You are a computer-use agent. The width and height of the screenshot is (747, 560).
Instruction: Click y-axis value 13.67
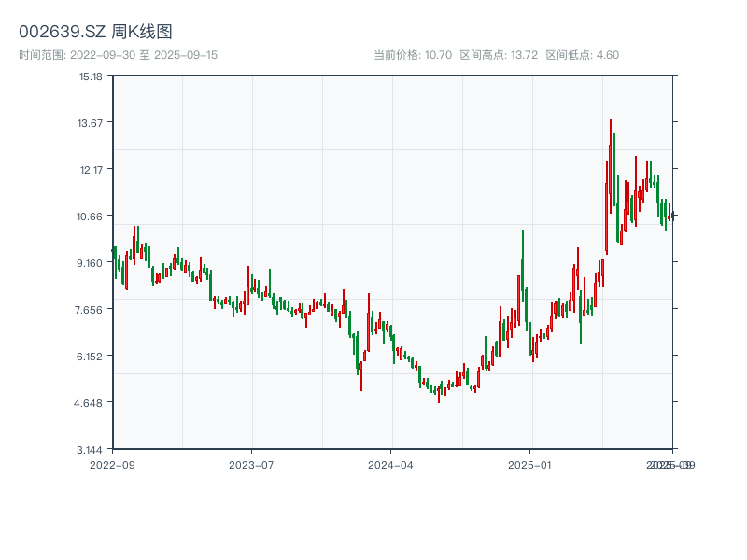pos(90,123)
